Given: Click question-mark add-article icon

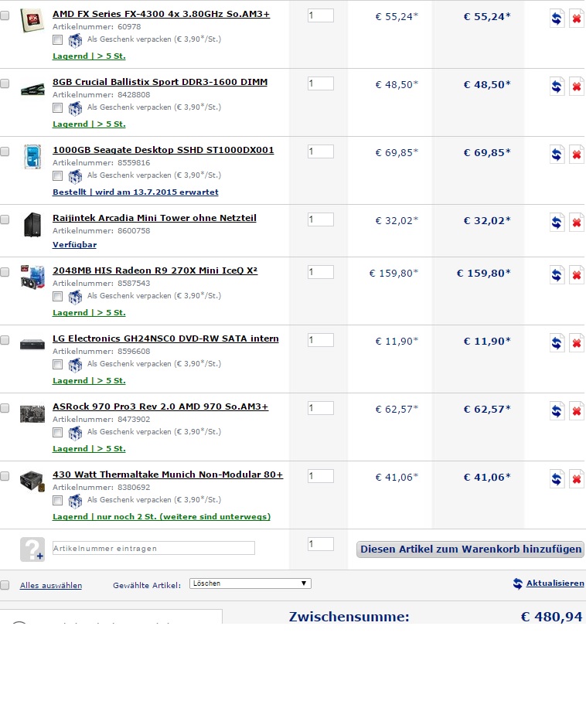Looking at the screenshot, I should pyautogui.click(x=32, y=549).
